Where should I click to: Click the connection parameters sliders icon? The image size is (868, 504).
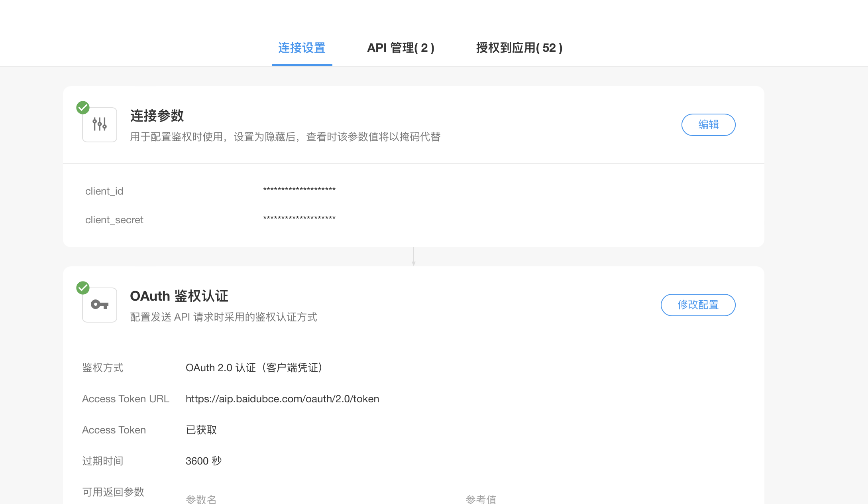(100, 124)
